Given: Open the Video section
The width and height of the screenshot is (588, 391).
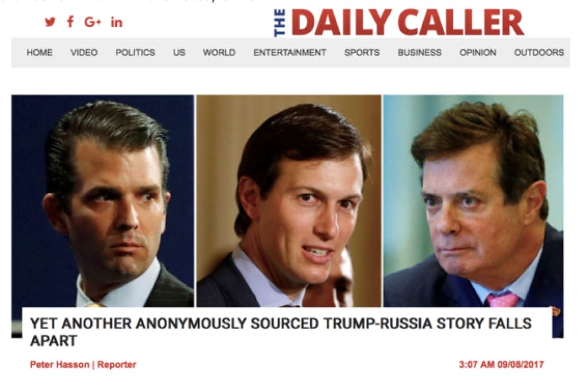Looking at the screenshot, I should (84, 52).
